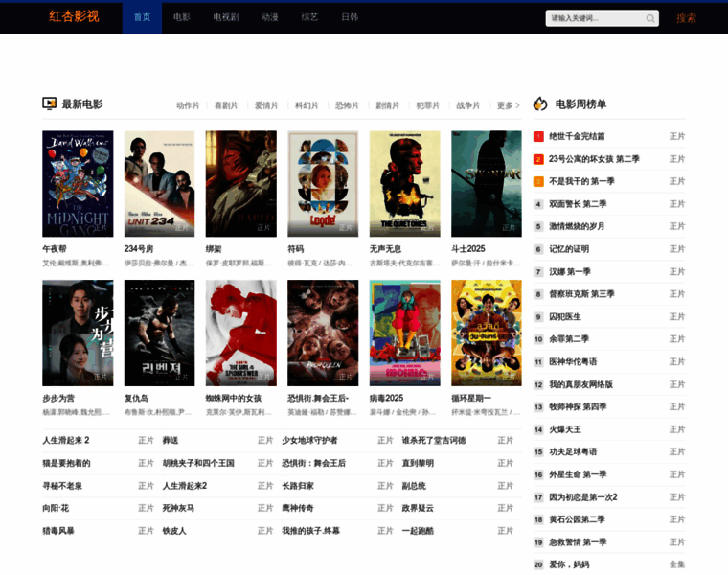
Task: Open 功夫足球粤语 chart entry
Action: click(573, 452)
